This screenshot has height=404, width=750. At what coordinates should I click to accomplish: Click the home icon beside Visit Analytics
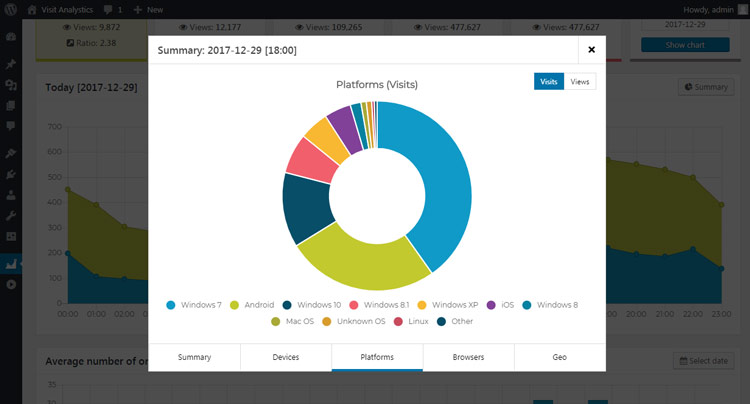(32, 10)
